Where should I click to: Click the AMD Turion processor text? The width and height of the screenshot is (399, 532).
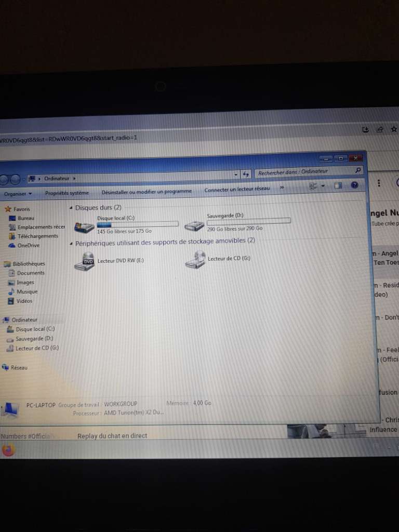point(134,412)
